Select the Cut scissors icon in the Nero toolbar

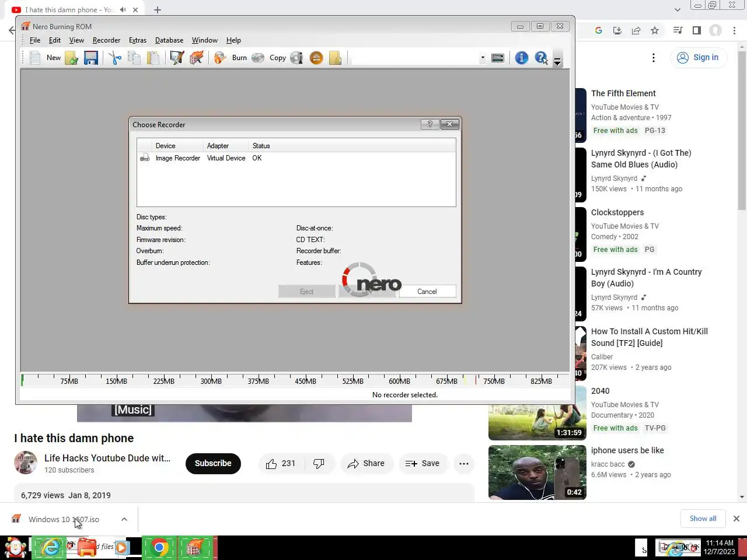point(115,58)
